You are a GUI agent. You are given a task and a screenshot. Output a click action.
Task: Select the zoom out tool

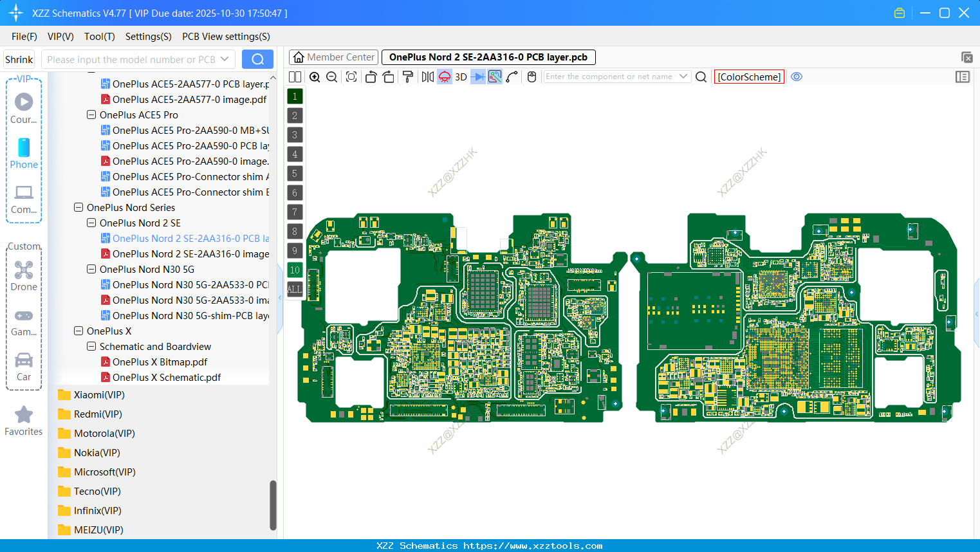coord(331,77)
